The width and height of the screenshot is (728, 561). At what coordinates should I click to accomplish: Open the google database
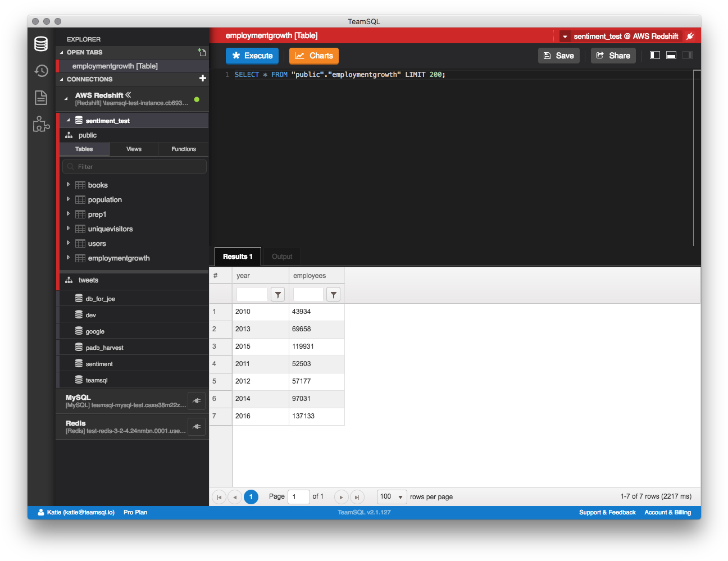tap(134, 331)
